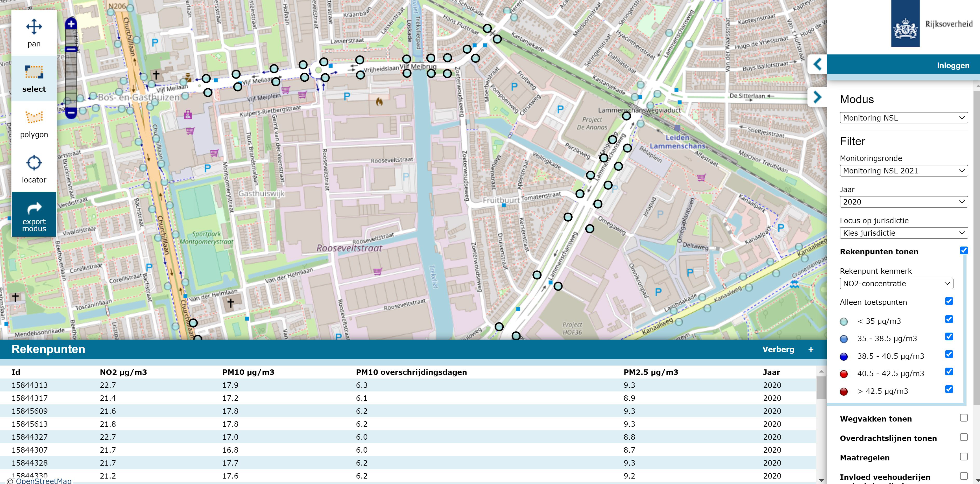Click the export modus button
This screenshot has width=980, height=484.
click(34, 214)
